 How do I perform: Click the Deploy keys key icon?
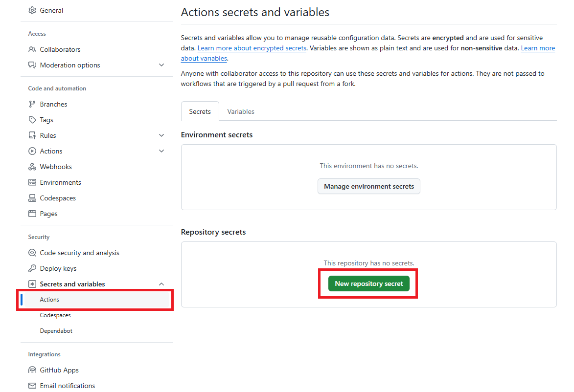click(32, 268)
